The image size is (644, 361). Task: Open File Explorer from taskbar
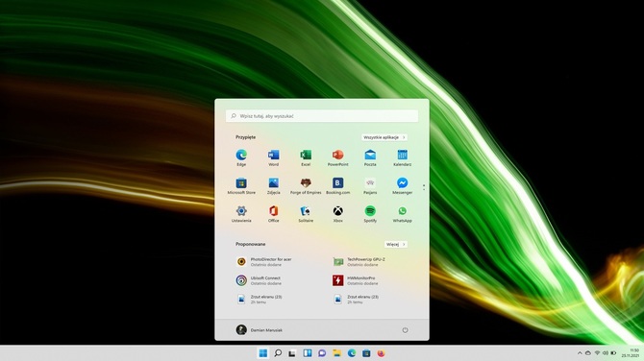336,353
